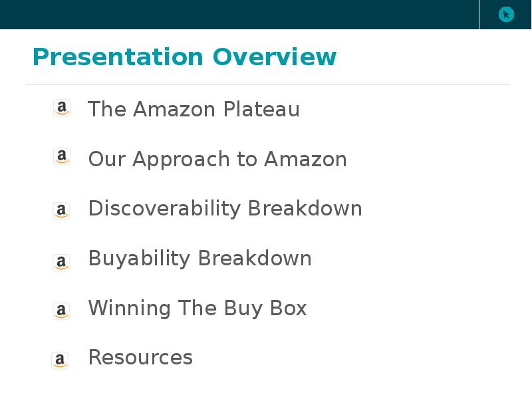The width and height of the screenshot is (532, 399).
Task: Click the Amazon icon beside The Amazon Plateau
Action: pyautogui.click(x=62, y=108)
